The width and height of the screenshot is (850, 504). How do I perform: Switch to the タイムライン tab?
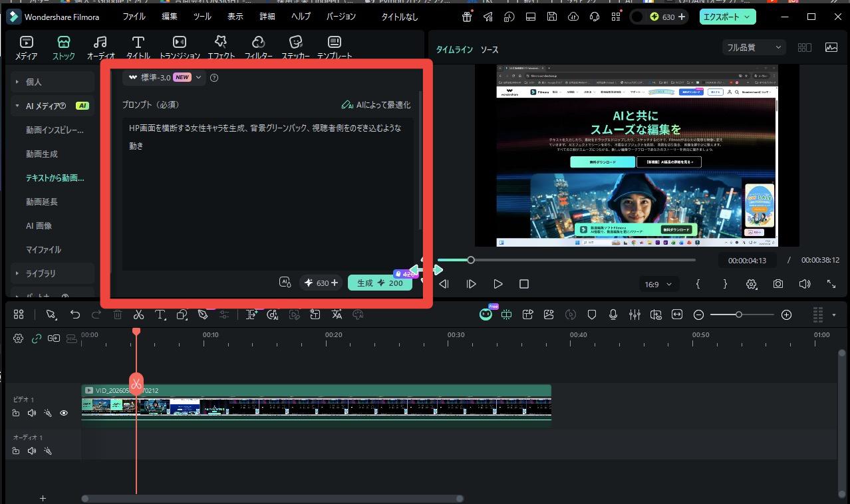point(454,50)
